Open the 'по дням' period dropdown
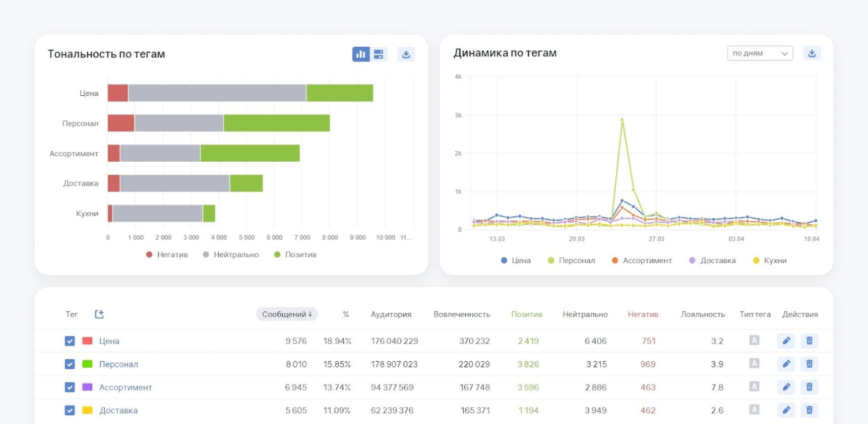 pyautogui.click(x=759, y=53)
